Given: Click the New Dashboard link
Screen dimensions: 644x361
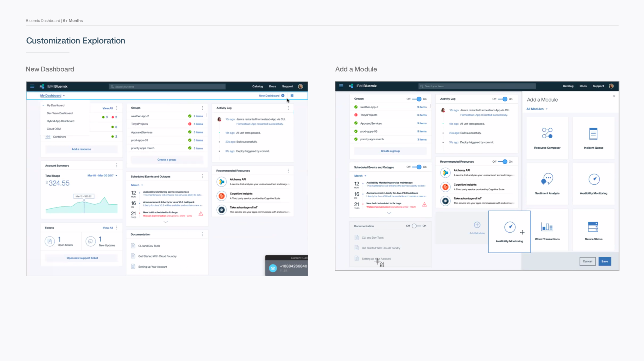Looking at the screenshot, I should pos(271,96).
